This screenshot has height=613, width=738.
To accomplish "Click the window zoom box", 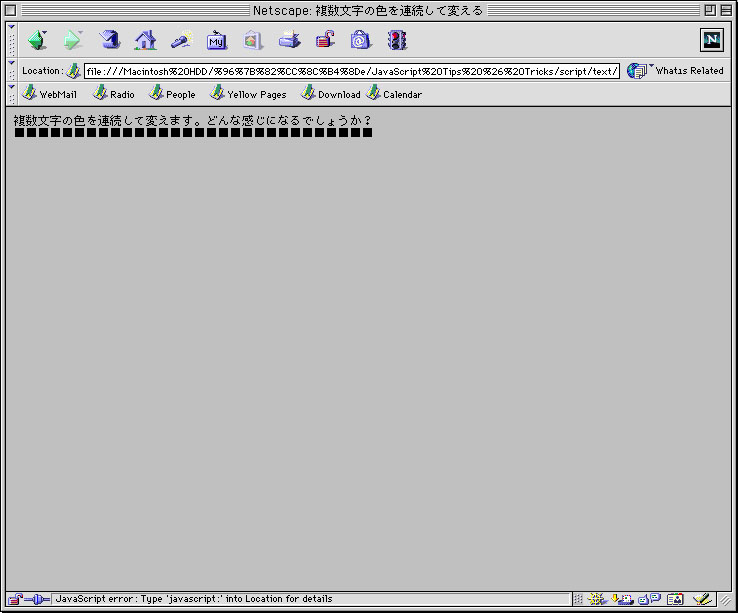I will (710, 10).
